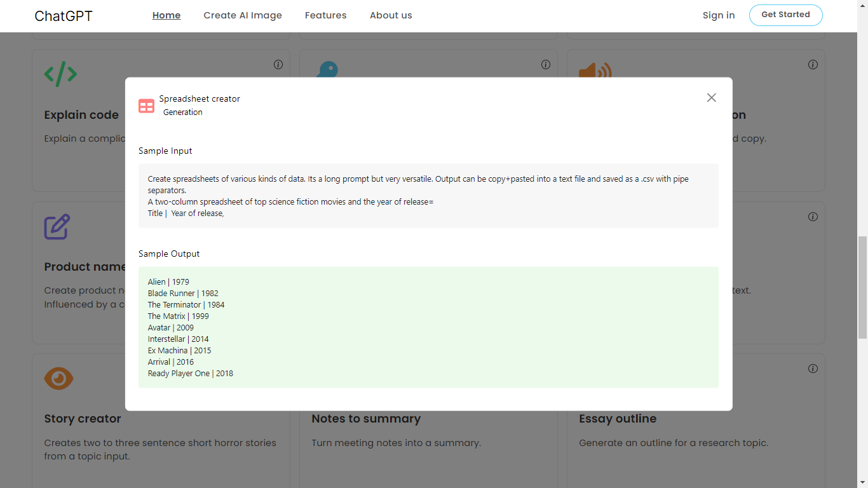This screenshot has width=868, height=488.
Task: Click the info icon on Story creator card
Action: point(278,368)
